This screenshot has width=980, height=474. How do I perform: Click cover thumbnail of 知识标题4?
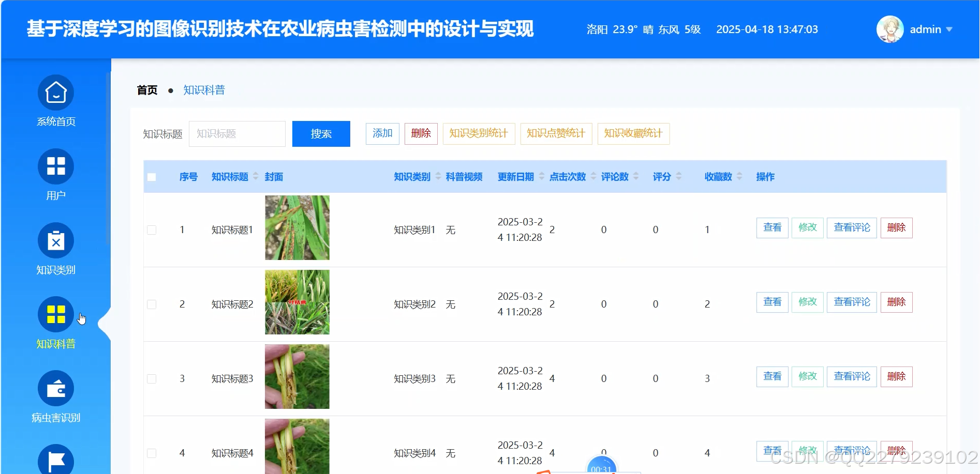tap(297, 446)
